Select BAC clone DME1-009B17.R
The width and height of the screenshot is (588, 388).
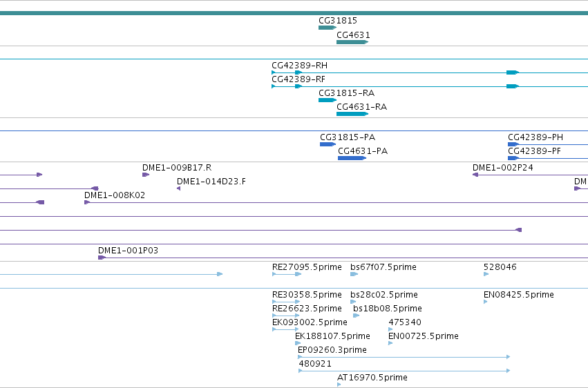tap(177, 168)
